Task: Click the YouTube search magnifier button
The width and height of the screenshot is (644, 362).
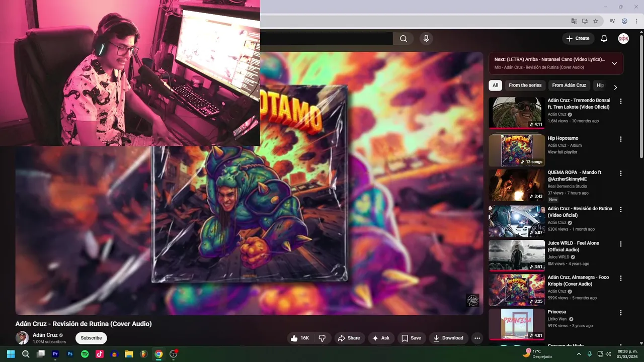Action: (x=404, y=39)
